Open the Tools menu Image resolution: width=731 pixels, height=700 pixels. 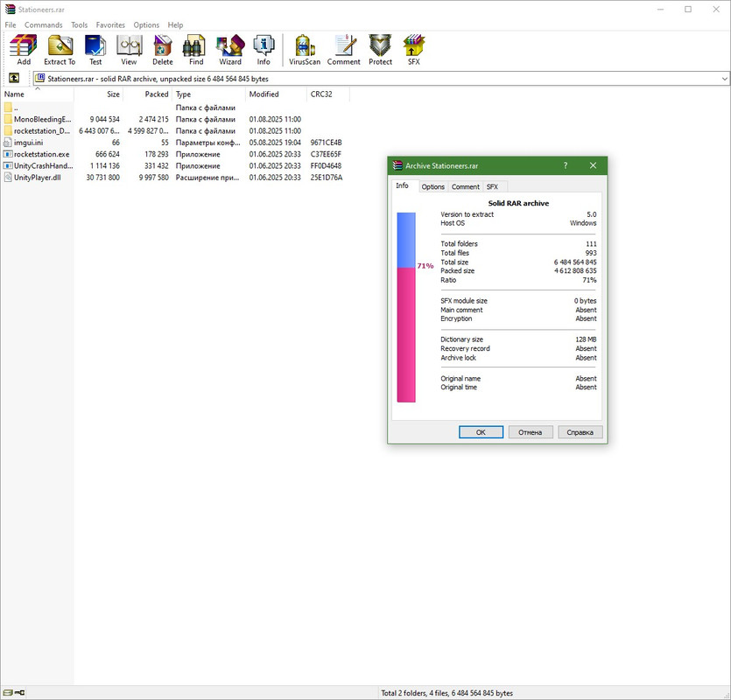coord(80,25)
